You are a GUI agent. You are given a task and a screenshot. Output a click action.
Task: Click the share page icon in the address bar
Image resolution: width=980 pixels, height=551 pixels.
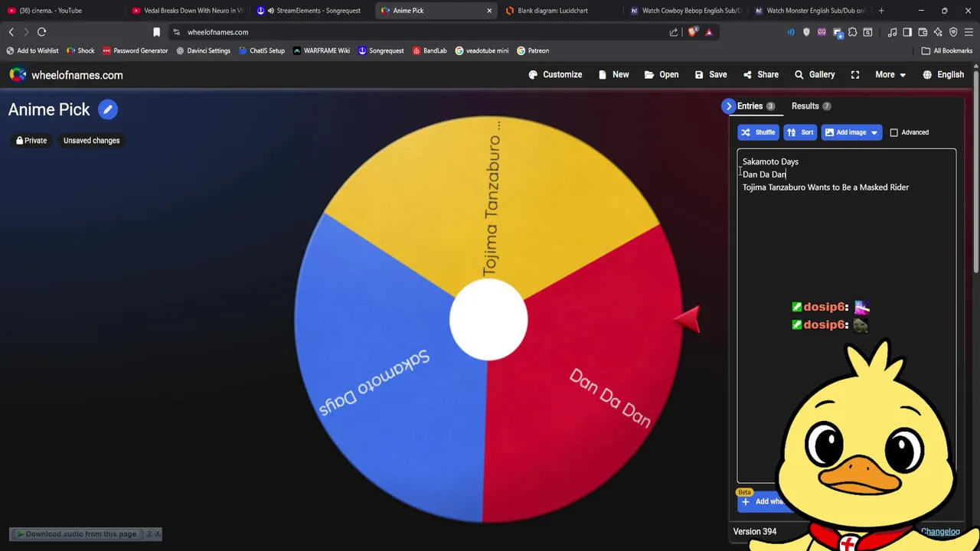coord(674,32)
